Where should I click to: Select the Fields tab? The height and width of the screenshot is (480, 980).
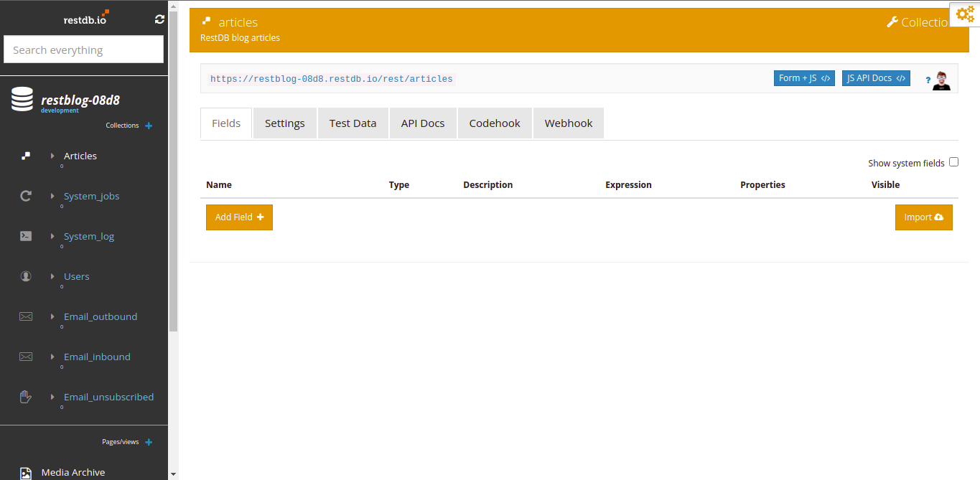[x=226, y=123]
